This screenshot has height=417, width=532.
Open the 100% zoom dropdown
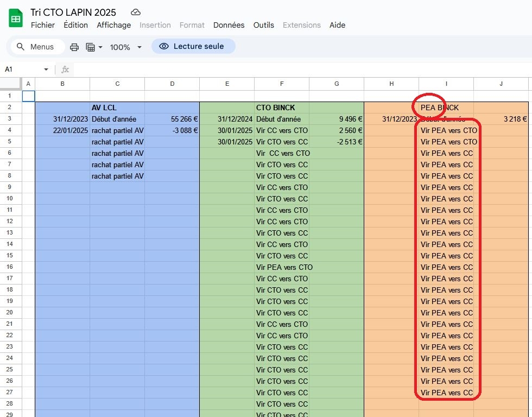pos(125,47)
